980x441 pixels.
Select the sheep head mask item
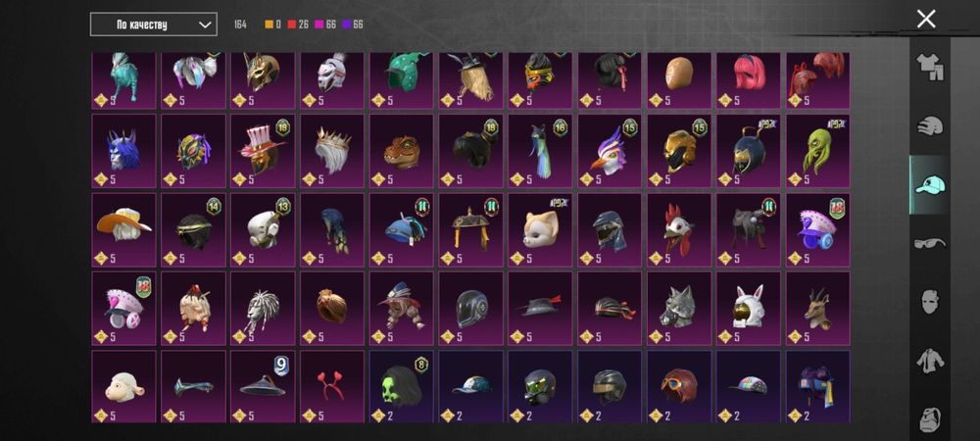tap(123, 387)
